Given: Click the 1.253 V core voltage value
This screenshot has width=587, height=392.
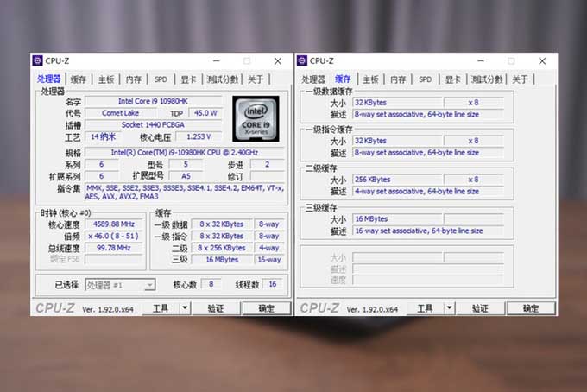Looking at the screenshot, I should 199,136.
